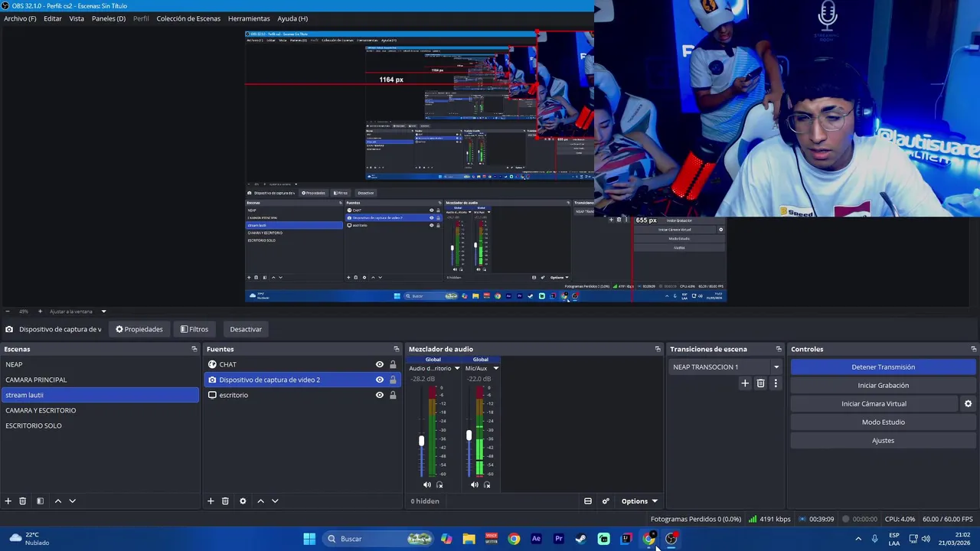The width and height of the screenshot is (980, 551).
Task: Enable Modo Estudio
Action: pos(883,422)
